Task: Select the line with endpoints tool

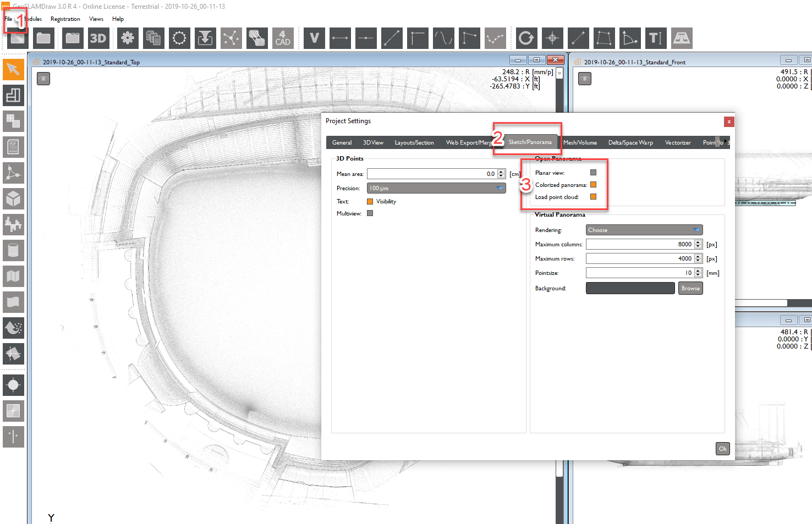Action: pyautogui.click(x=340, y=38)
